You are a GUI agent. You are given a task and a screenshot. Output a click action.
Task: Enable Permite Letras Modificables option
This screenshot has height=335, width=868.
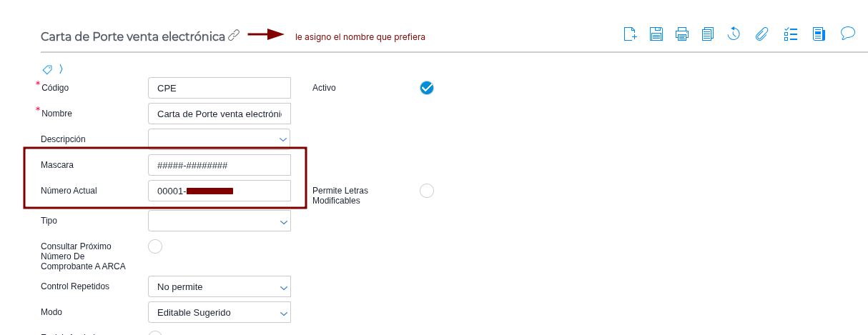427,191
